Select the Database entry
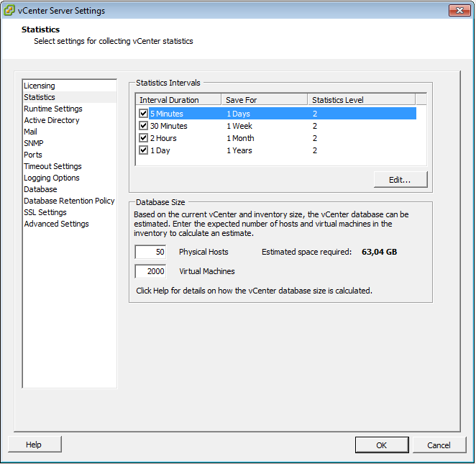The image size is (476, 464). click(x=40, y=189)
